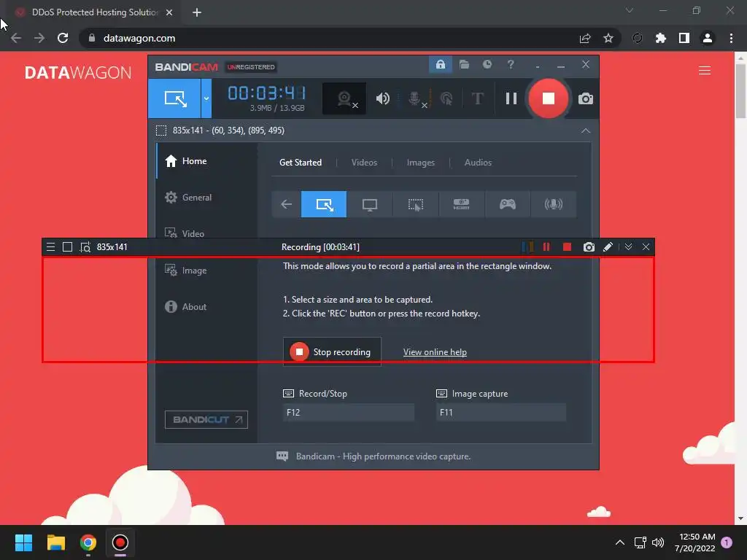Screen dimensions: 747x560
Task: Collapse the panel with the up chevron
Action: tap(586, 131)
